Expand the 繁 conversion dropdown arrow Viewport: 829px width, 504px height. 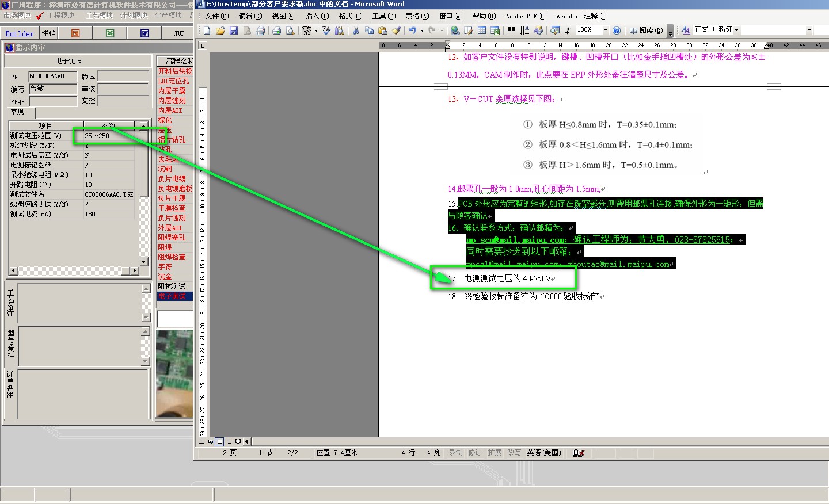click(x=316, y=30)
